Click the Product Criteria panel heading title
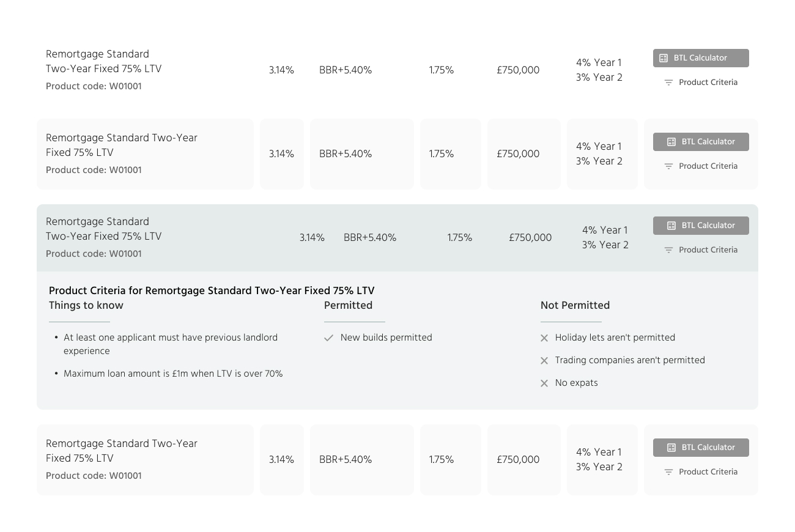The image size is (795, 532). click(212, 291)
